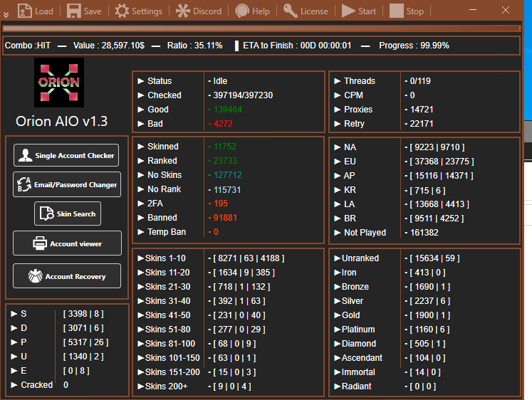Viewport: 532px width, 400px height.
Task: Click the Discord asterisk icon
Action: tap(183, 11)
